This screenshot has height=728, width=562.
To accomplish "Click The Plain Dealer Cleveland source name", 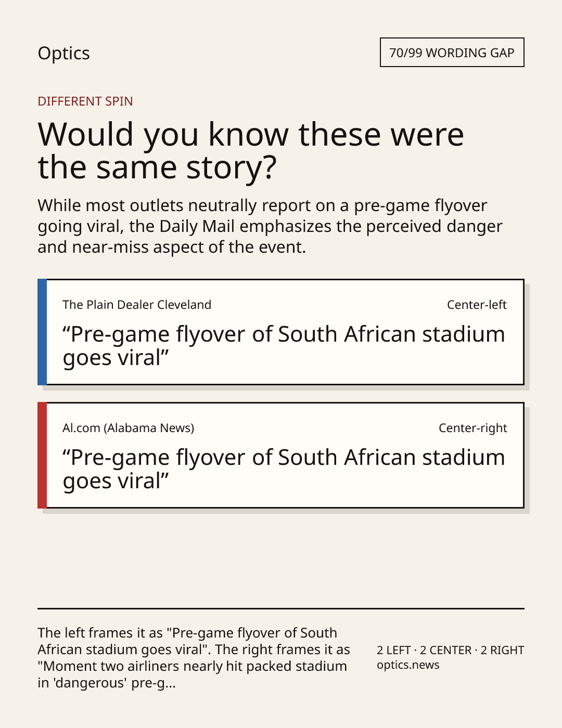I will click(137, 305).
